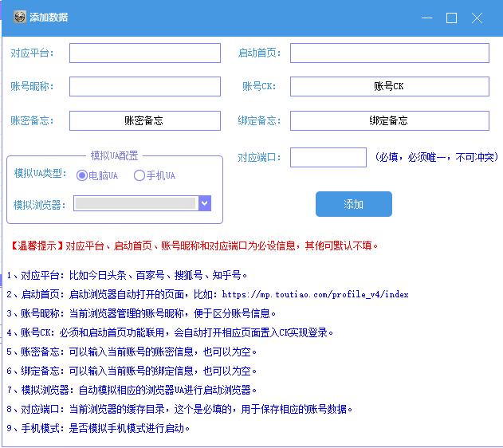The height and width of the screenshot is (448, 503).
Task: Click the 对应平台 field label
Action: point(32,53)
